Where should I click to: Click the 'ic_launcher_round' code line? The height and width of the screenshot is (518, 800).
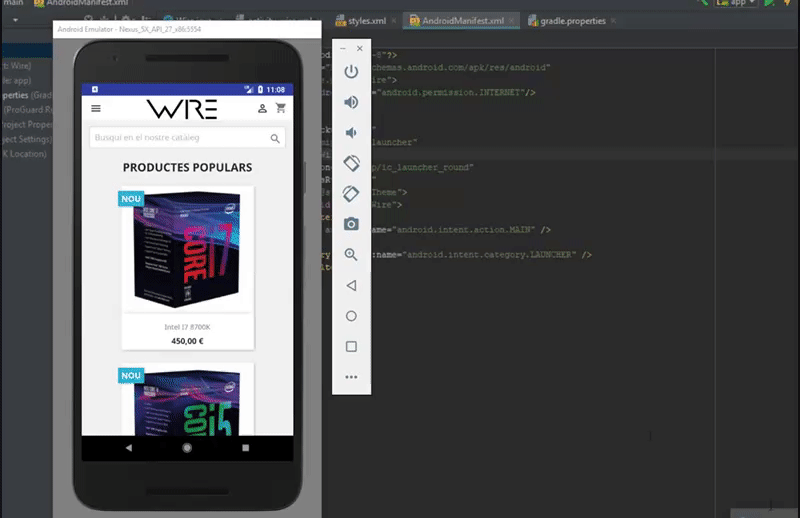point(422,167)
